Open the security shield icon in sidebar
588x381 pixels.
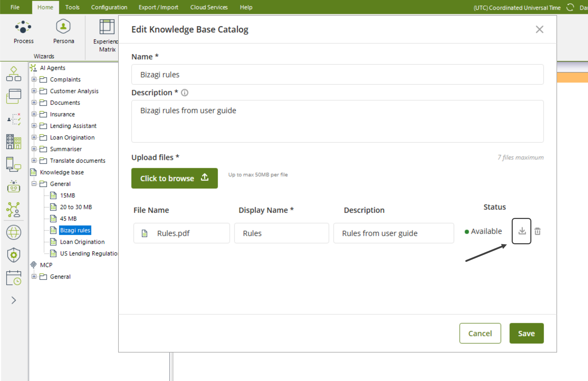pos(14,255)
